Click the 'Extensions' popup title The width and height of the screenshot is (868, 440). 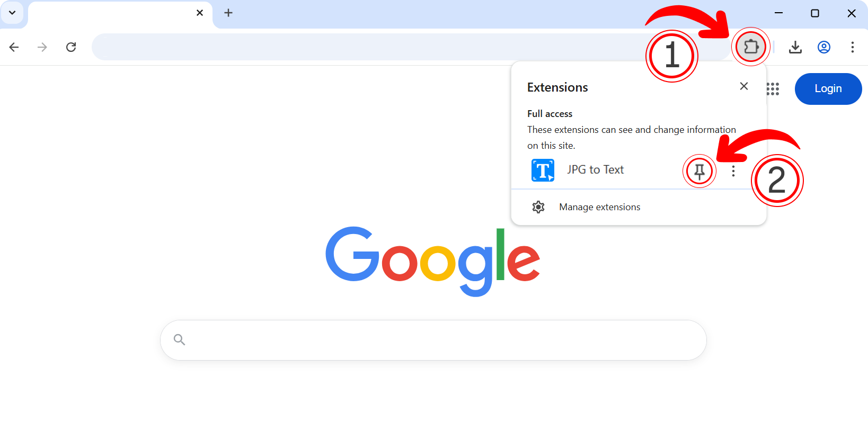point(557,87)
